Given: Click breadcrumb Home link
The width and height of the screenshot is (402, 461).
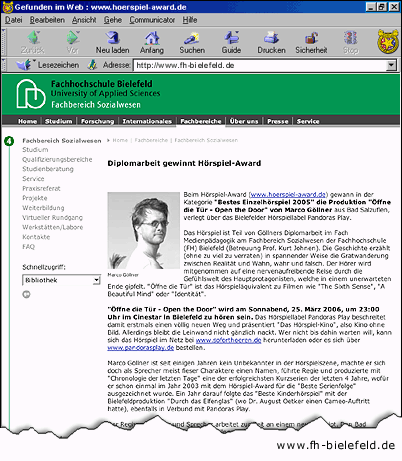Looking at the screenshot, I should pos(120,140).
